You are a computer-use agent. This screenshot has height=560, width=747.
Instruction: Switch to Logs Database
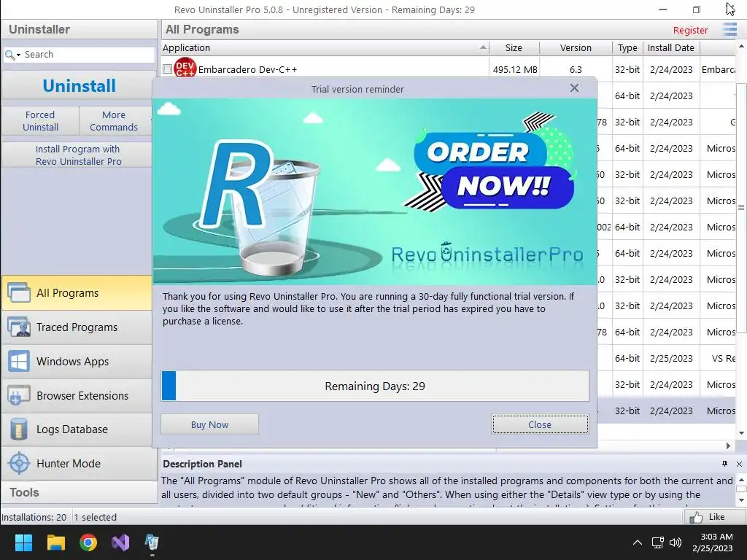tap(77, 429)
